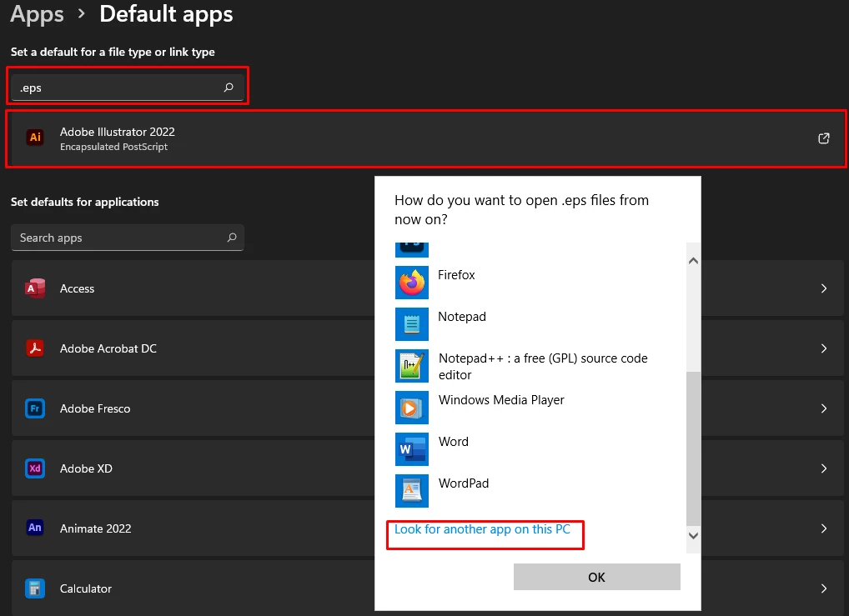The height and width of the screenshot is (616, 849).
Task: Click the magnifier icon in Search apps box
Action: click(232, 237)
